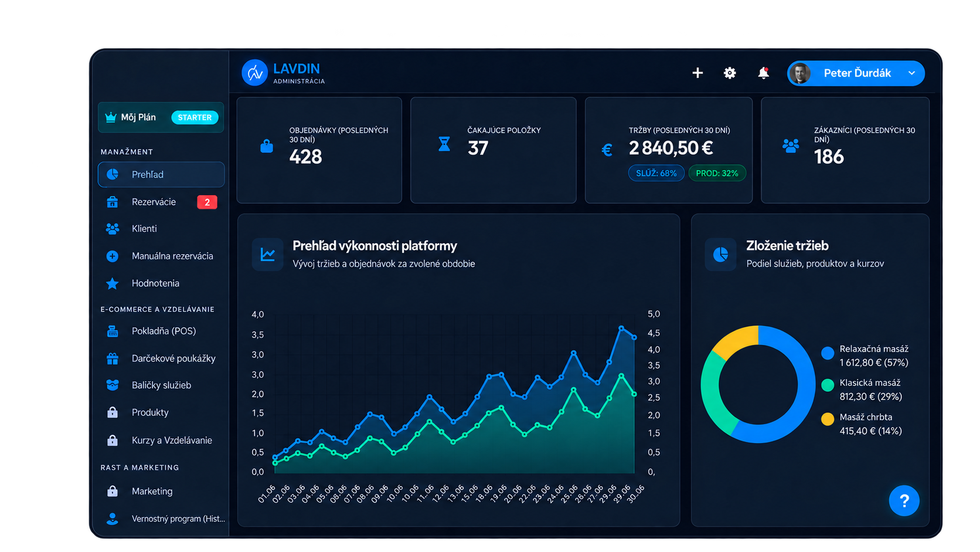Click the PROD: 32% badge
The height and width of the screenshot is (552, 980).
point(717,173)
